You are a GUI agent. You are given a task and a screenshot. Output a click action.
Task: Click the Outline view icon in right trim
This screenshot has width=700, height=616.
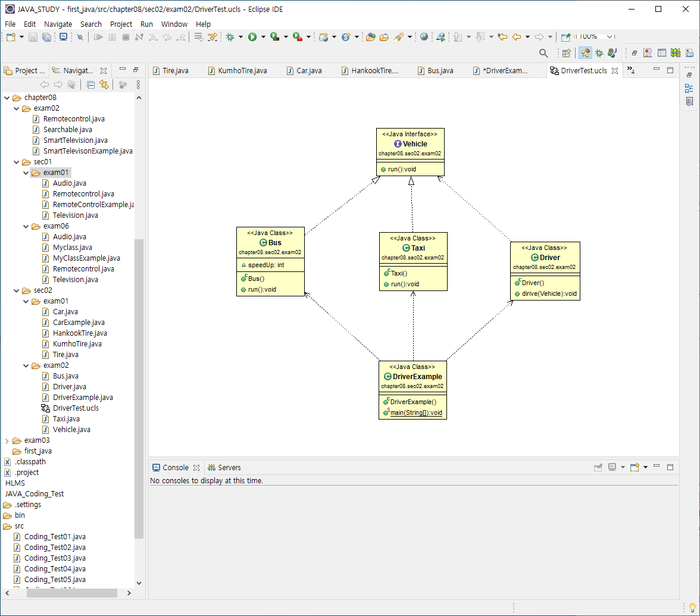(689, 88)
